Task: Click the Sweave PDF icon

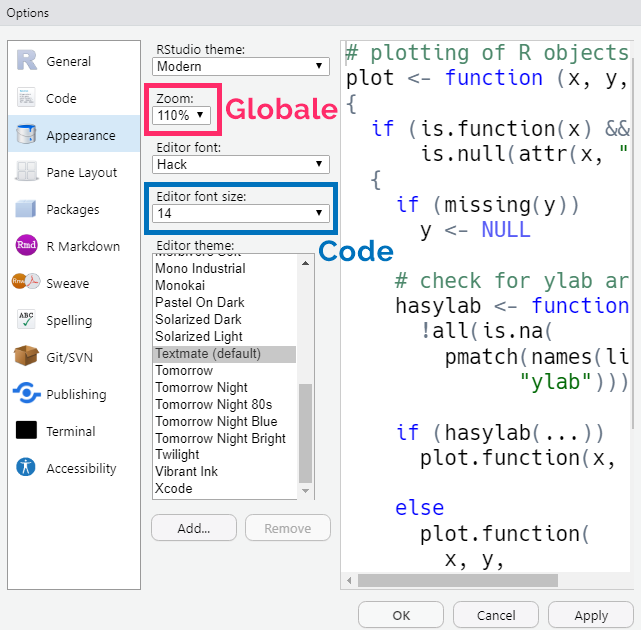Action: pos(27,281)
